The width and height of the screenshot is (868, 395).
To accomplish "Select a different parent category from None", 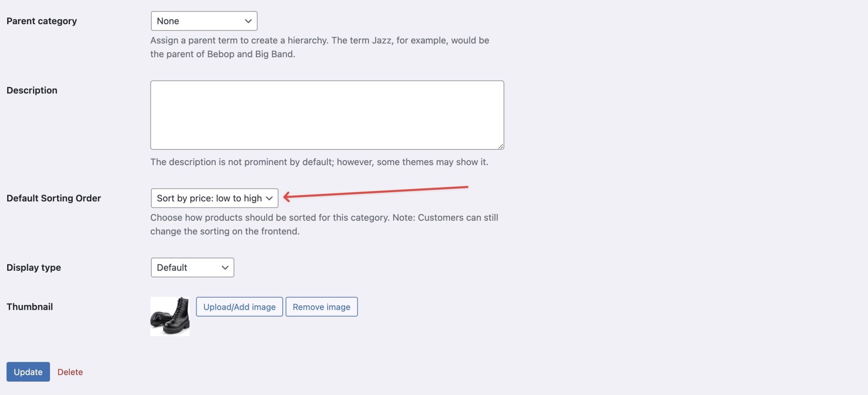I will (x=203, y=20).
